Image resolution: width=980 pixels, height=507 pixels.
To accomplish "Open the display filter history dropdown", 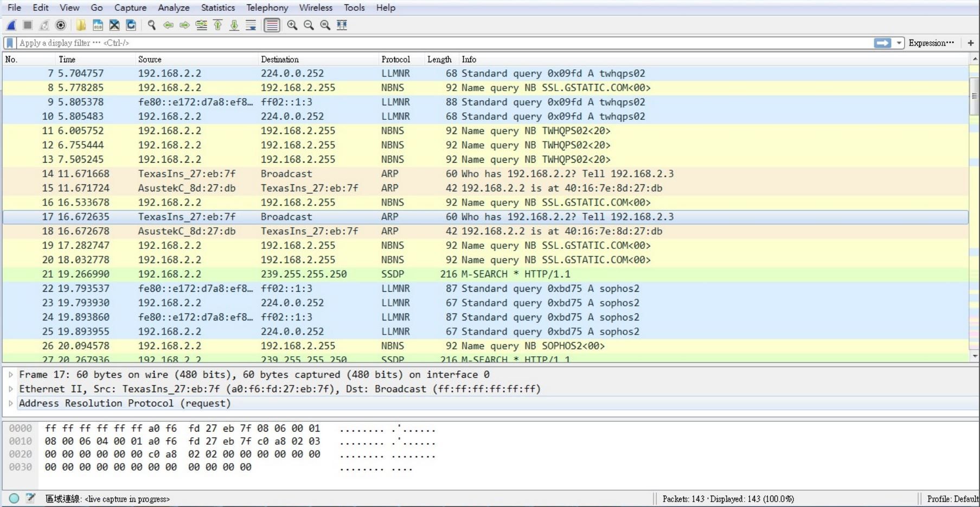I will click(899, 43).
